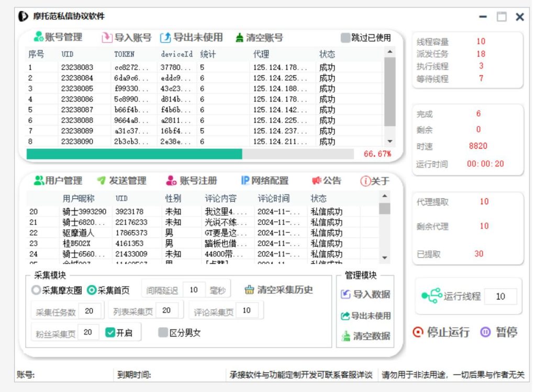Enable the 跳过已使用 checkbox
This screenshot has height=392, width=536.
click(x=345, y=38)
